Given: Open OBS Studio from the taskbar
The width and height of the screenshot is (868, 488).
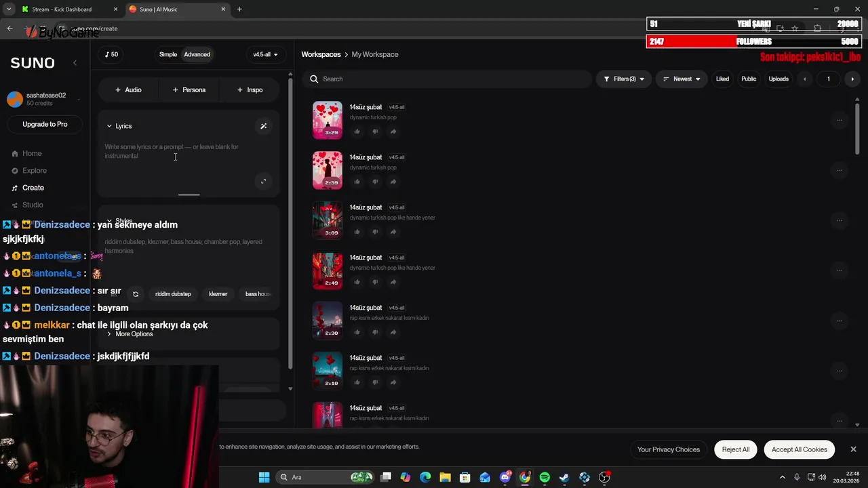Looking at the screenshot, I should (x=604, y=477).
